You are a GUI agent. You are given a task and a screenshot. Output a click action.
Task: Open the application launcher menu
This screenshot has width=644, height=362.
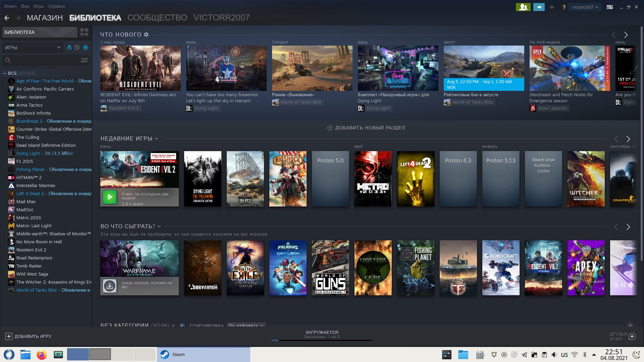click(x=9, y=355)
